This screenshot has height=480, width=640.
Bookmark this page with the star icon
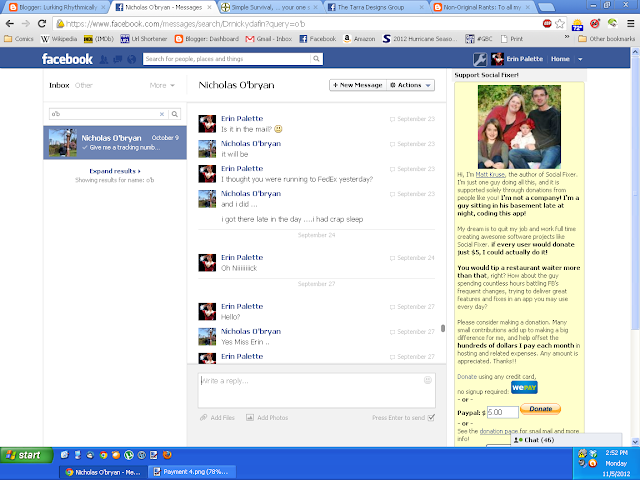560,24
